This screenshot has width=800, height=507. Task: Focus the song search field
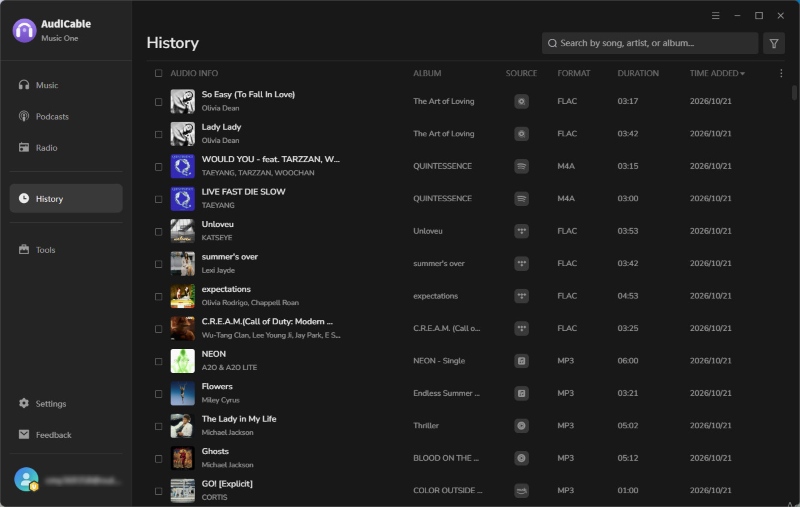(x=650, y=43)
